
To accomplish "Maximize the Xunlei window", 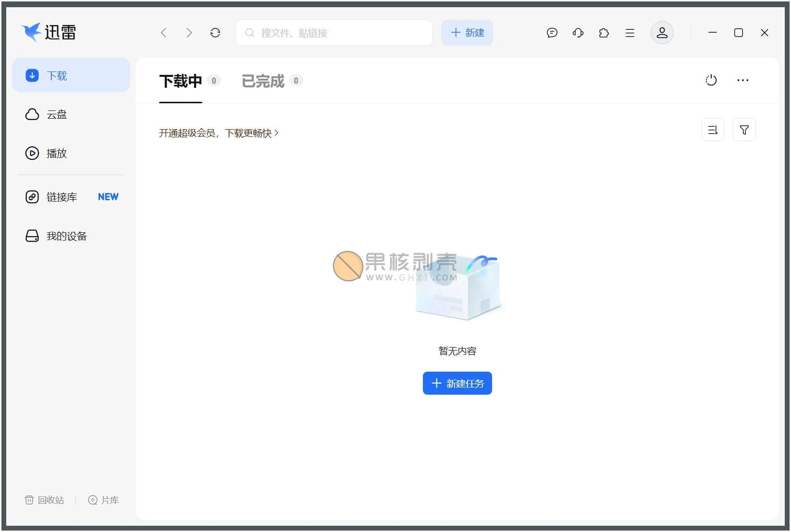I will pos(739,33).
